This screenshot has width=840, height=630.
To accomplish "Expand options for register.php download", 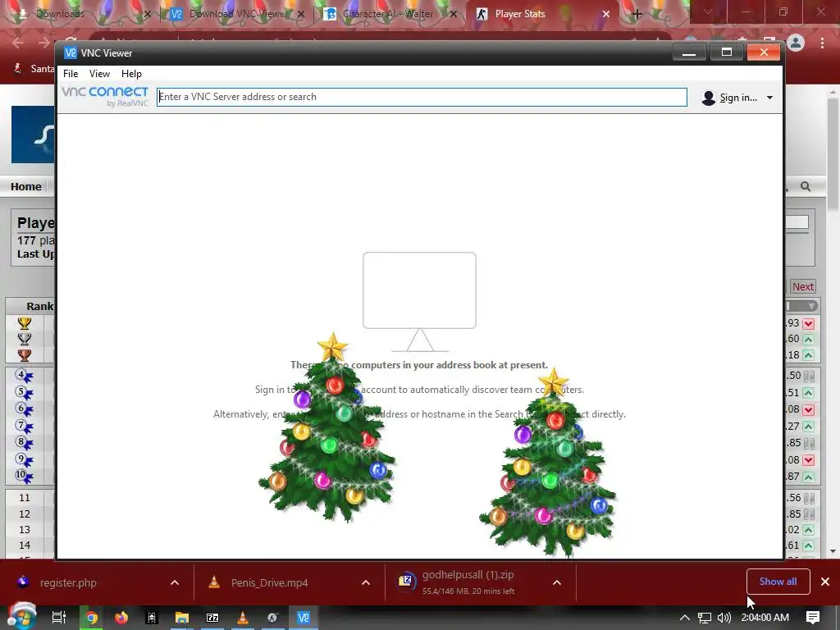I will pos(175,583).
